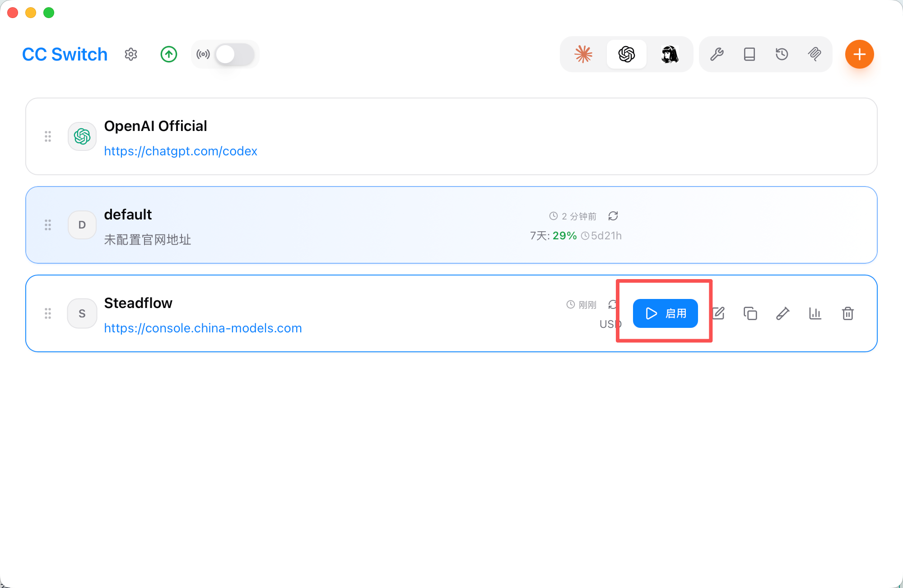The width and height of the screenshot is (903, 588).
Task: Switch to the Codex OpenAI tab
Action: click(627, 54)
